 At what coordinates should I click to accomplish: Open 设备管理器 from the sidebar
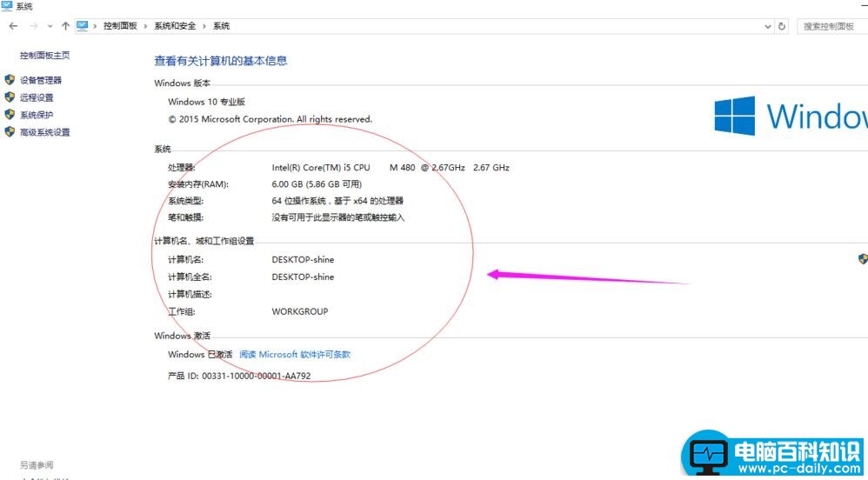pos(41,80)
